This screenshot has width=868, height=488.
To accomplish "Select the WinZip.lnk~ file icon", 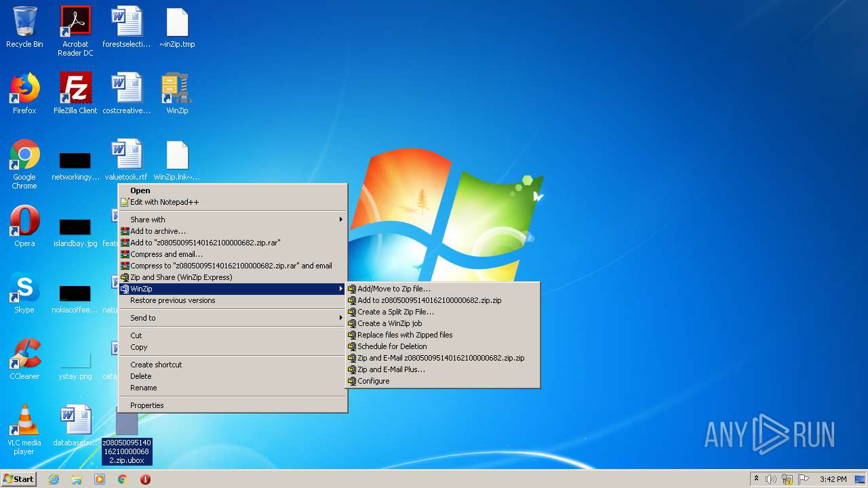I will point(177,161).
